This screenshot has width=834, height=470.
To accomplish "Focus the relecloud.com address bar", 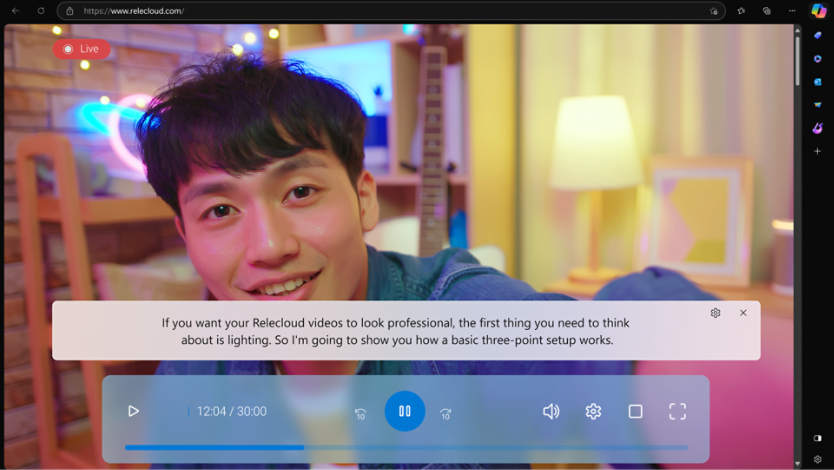I will pyautogui.click(x=391, y=11).
